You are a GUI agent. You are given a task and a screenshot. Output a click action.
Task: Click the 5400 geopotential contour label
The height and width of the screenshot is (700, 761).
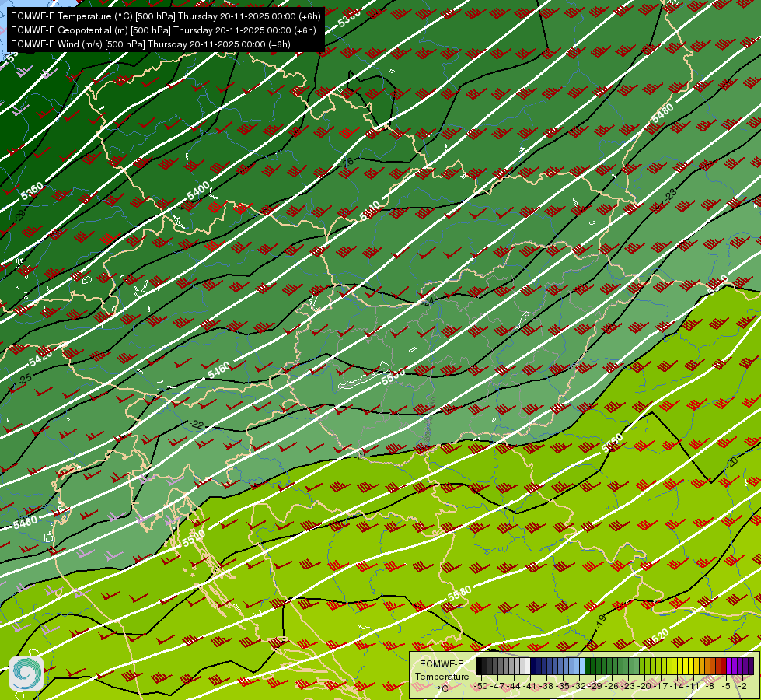pyautogui.click(x=198, y=191)
